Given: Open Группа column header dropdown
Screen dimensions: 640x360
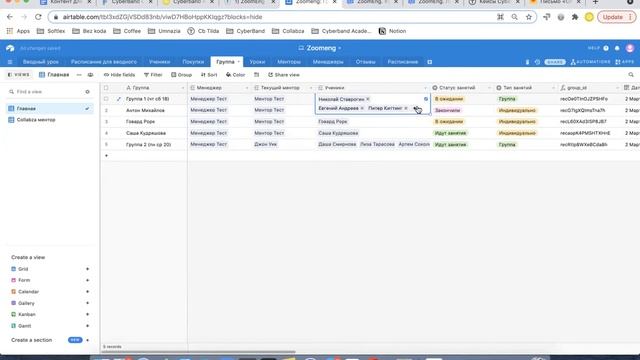Looking at the screenshot, I should 183,88.
